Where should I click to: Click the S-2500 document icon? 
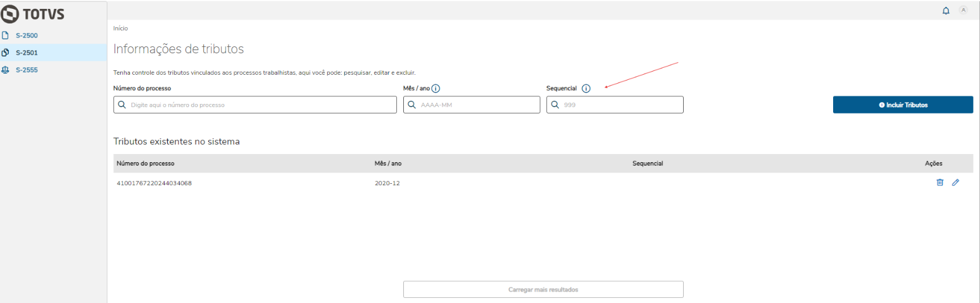(x=5, y=35)
